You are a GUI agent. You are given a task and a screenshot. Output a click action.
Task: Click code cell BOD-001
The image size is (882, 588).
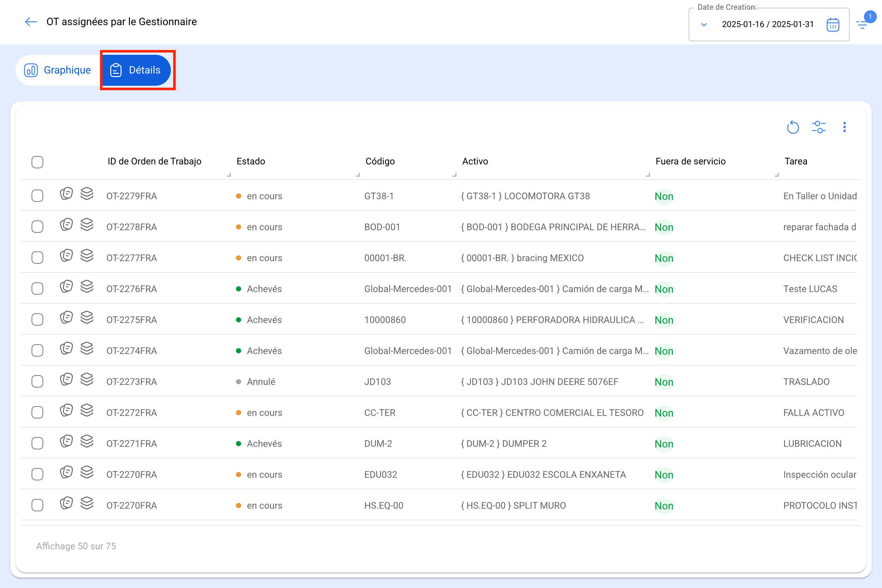click(382, 227)
